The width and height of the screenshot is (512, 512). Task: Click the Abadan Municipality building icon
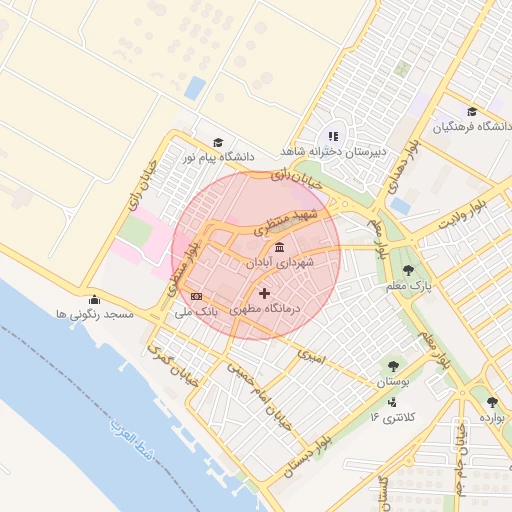point(280,247)
